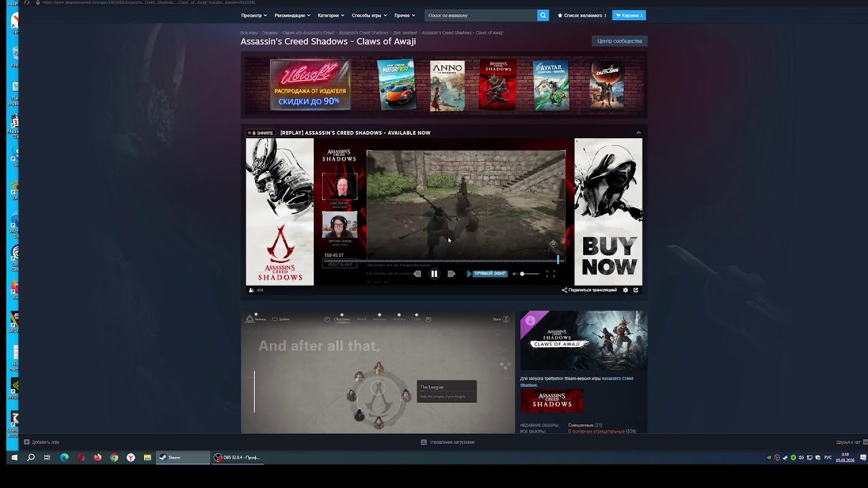This screenshot has height=488, width=868.
Task: Launch Google Chrome from the taskbar
Action: 114,457
